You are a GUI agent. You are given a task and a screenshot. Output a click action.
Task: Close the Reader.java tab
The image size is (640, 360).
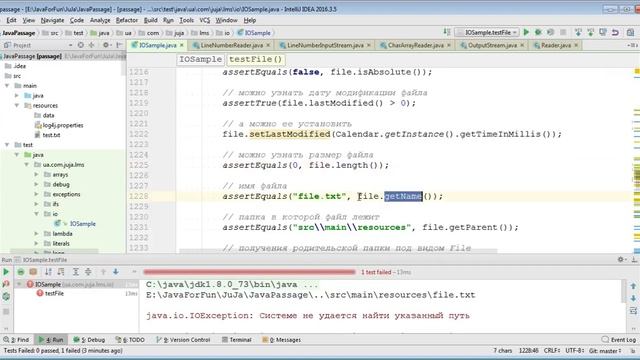(x=576, y=45)
